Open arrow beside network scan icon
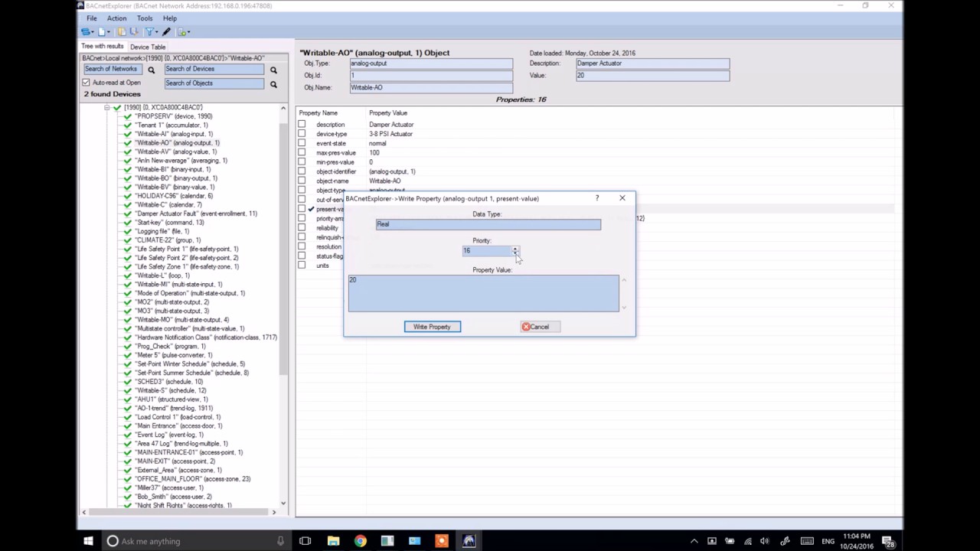980x551 pixels. 93,32
